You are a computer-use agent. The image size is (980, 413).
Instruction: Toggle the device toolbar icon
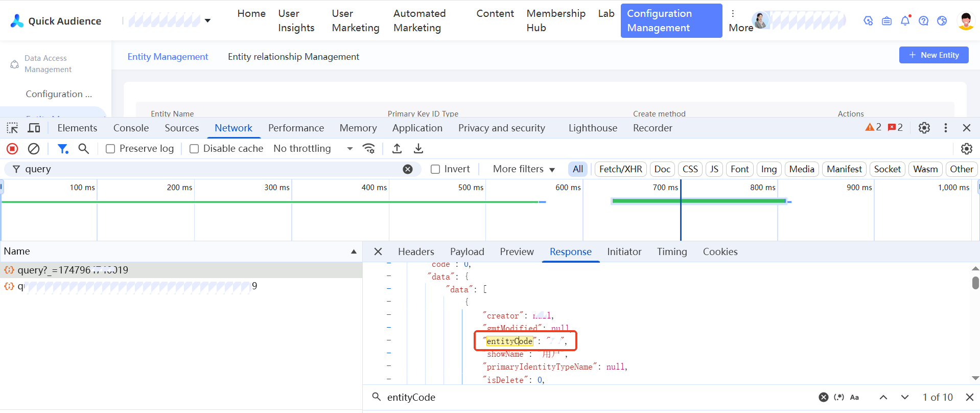coord(34,128)
